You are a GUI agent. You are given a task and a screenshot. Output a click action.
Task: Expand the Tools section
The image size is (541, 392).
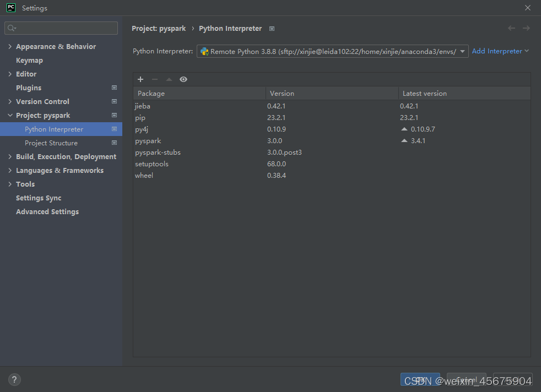[10, 184]
